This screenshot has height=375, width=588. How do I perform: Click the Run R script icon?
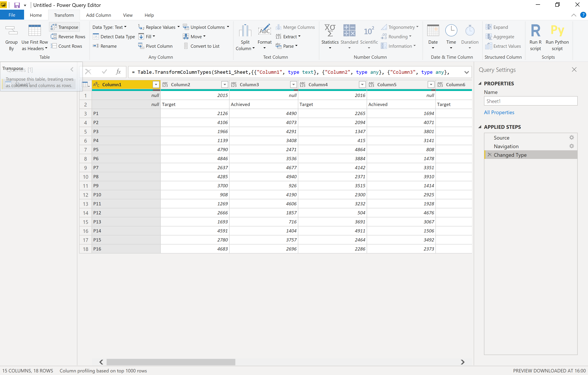point(535,31)
